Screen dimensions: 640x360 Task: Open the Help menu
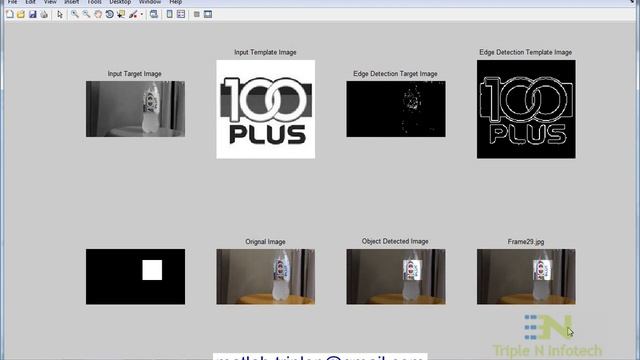coord(176,2)
